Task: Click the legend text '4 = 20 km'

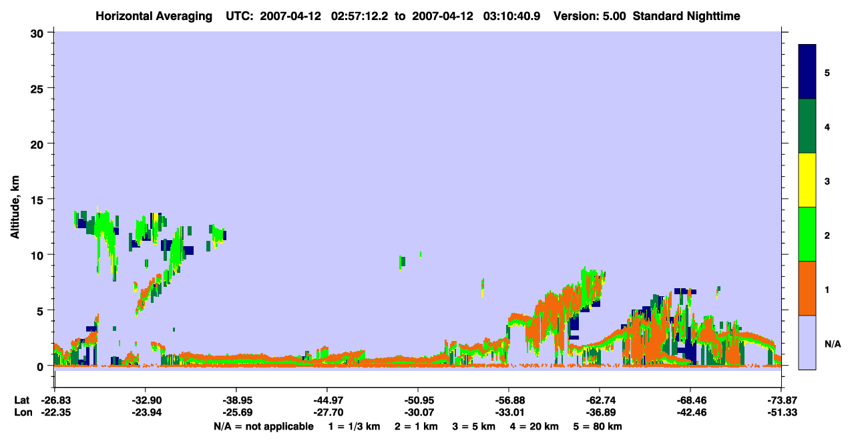Action: (535, 426)
